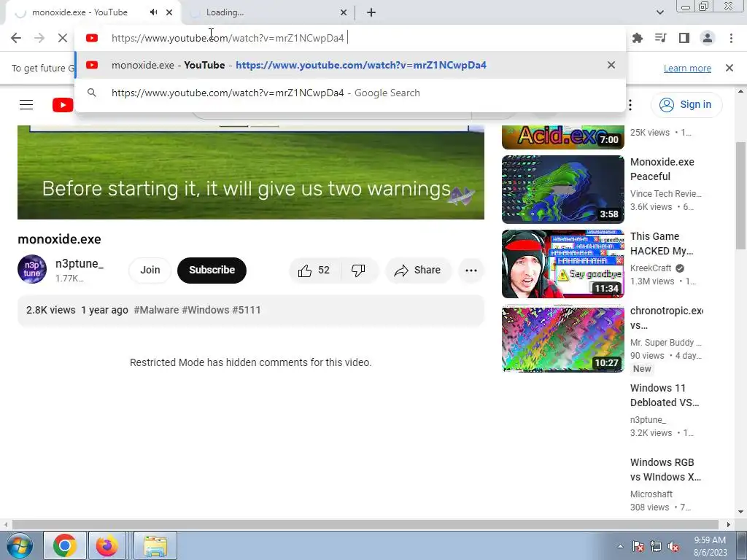Dislike the video with thumbs down
This screenshot has width=747, height=560.
tap(359, 271)
